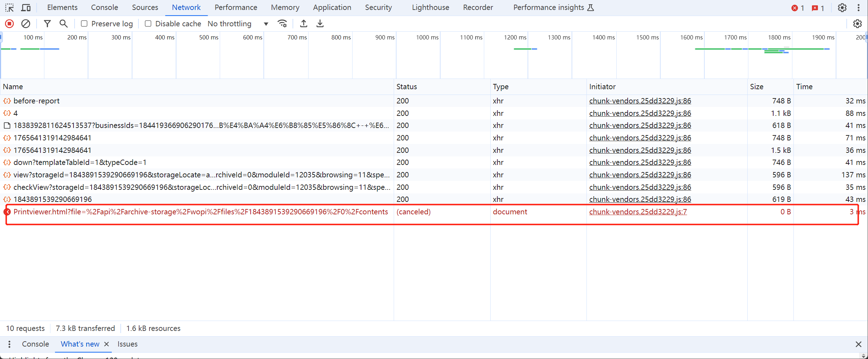This screenshot has width=868, height=359.
Task: Toggle the network filter funnel icon
Action: coord(47,24)
